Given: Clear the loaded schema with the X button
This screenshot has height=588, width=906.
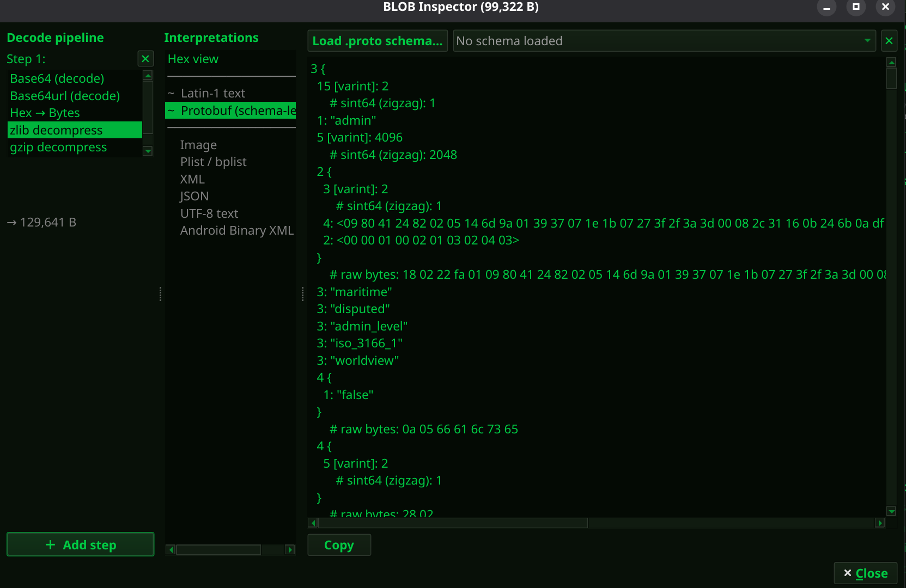Looking at the screenshot, I should (x=889, y=41).
